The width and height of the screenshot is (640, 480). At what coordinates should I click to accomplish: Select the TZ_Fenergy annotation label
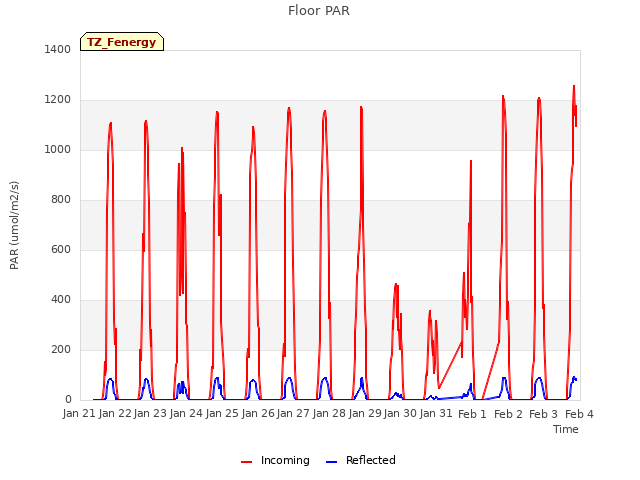pos(122,42)
